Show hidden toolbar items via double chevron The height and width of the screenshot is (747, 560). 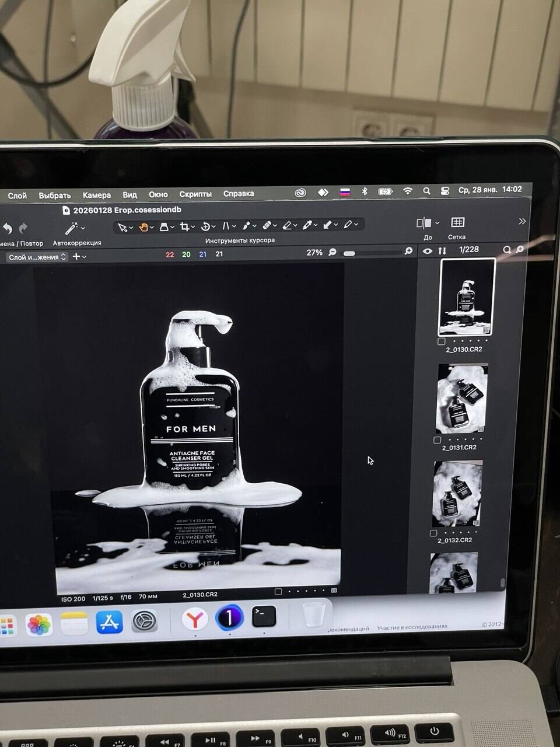pyautogui.click(x=522, y=221)
